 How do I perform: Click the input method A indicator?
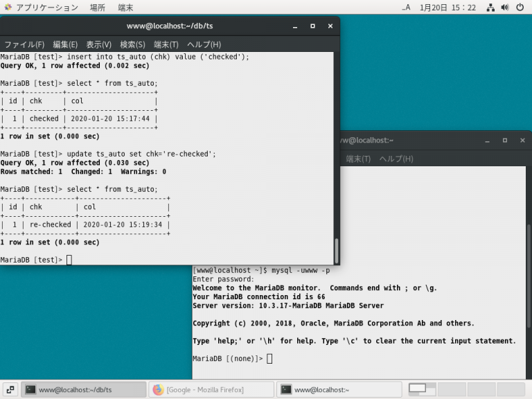click(x=406, y=7)
